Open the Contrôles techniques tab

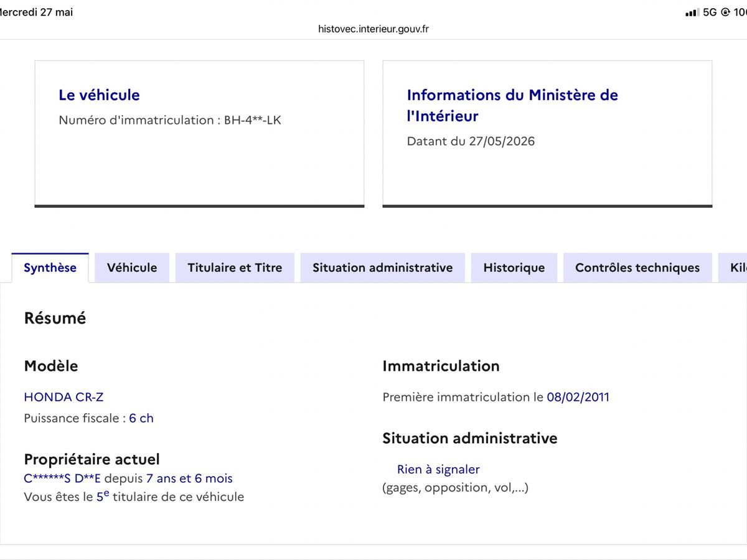coord(637,268)
